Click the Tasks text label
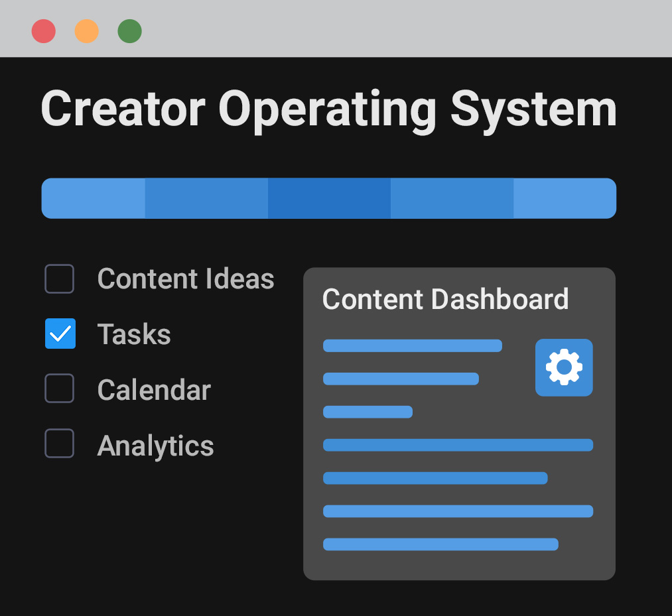Image resolution: width=672 pixels, height=616 pixels. click(134, 334)
